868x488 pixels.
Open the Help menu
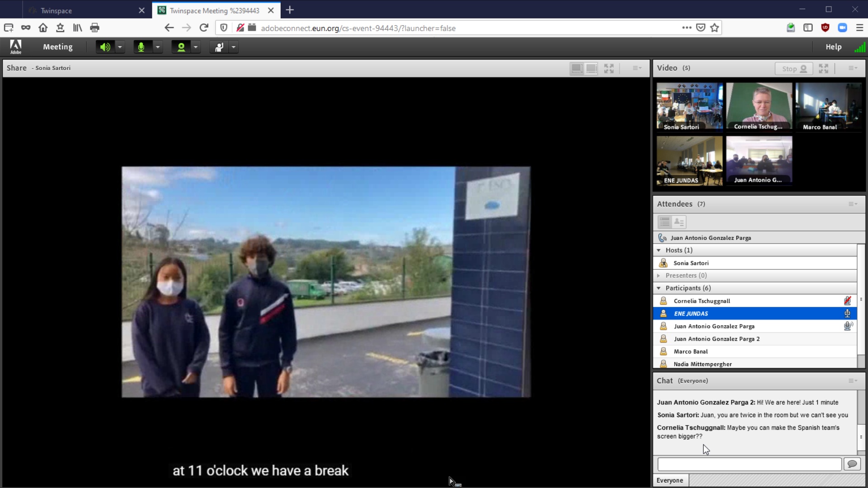pos(833,47)
